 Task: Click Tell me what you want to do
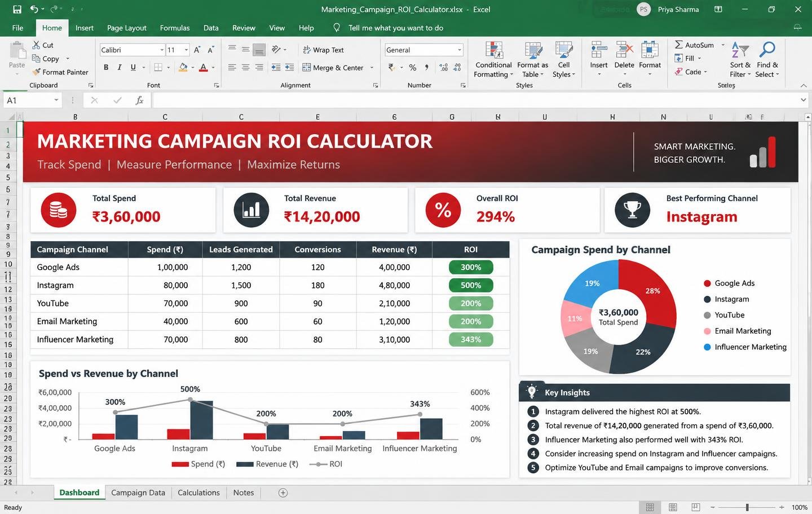395,28
